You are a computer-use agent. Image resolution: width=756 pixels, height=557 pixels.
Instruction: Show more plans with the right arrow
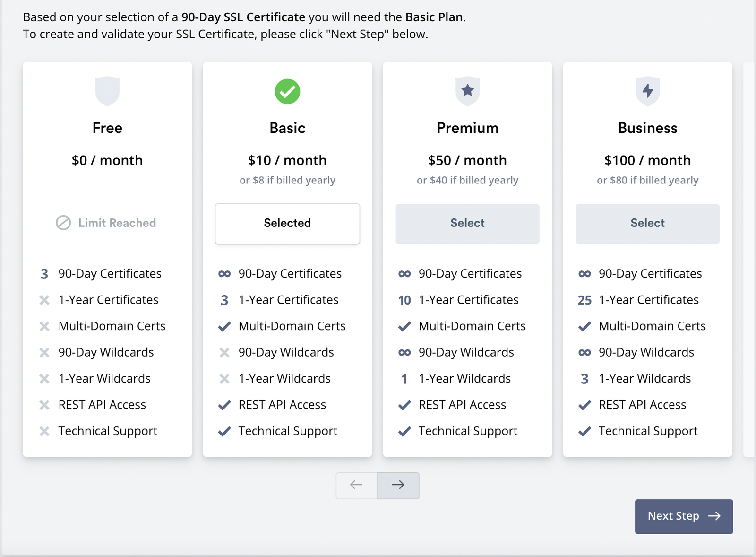398,485
